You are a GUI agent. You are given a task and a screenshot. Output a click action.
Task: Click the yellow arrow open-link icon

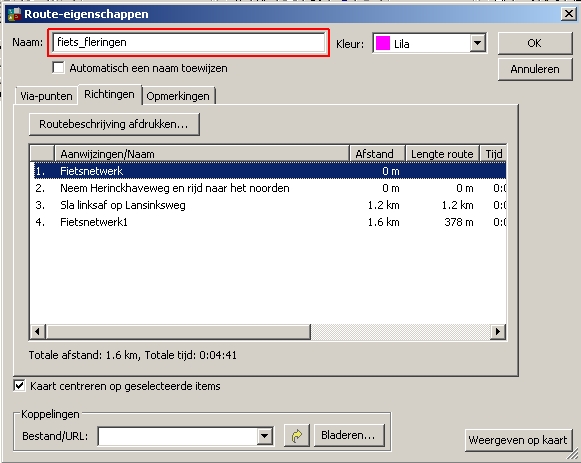coord(296,436)
